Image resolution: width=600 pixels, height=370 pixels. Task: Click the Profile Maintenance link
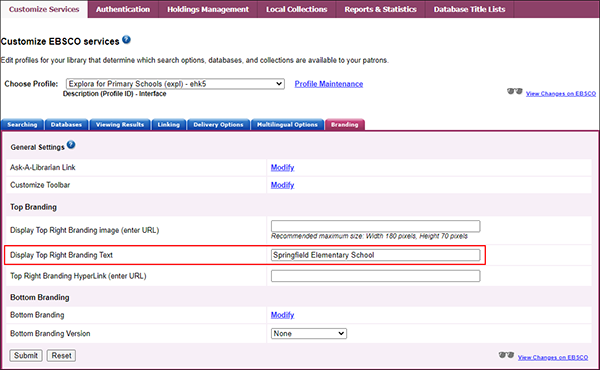[x=329, y=84]
